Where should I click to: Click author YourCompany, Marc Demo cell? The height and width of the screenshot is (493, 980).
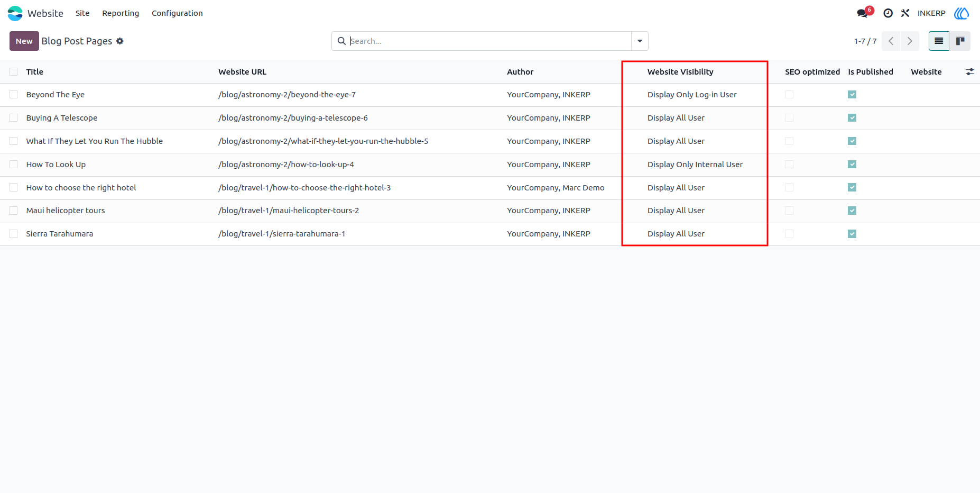[x=556, y=188]
